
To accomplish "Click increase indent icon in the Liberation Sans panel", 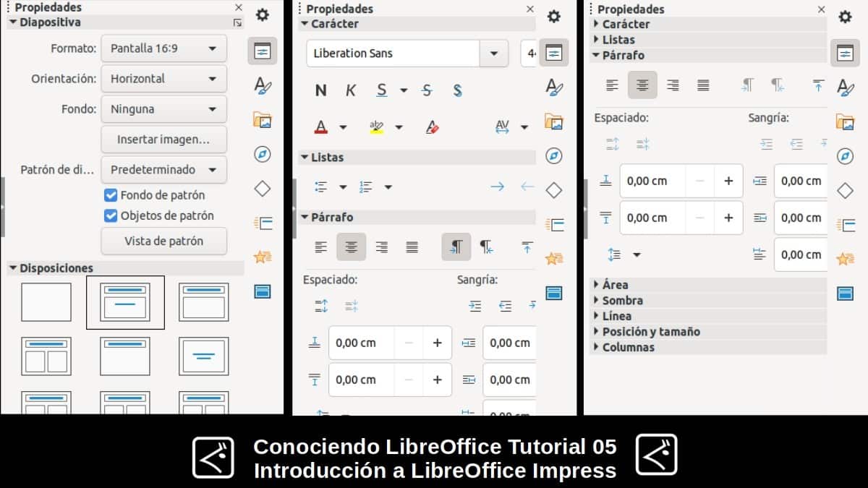I will tap(475, 306).
